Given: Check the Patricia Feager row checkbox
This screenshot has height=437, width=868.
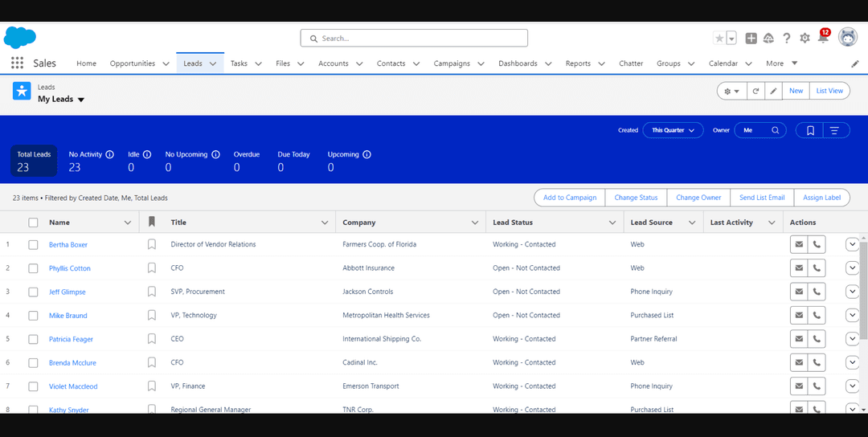Looking at the screenshot, I should [33, 339].
